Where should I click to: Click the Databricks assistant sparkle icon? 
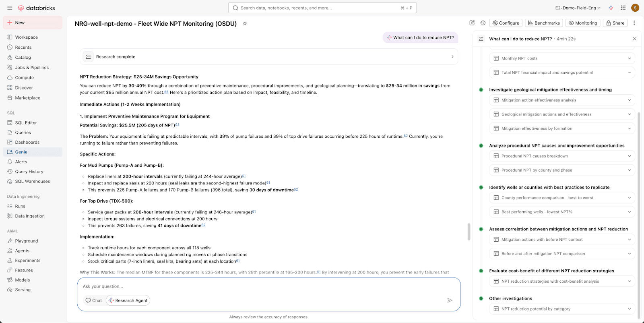[x=611, y=8]
